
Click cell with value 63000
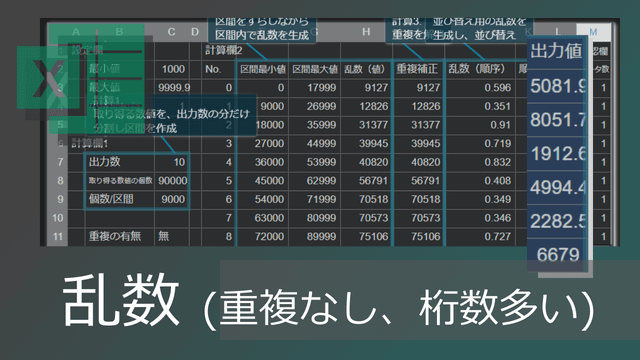pos(262,218)
